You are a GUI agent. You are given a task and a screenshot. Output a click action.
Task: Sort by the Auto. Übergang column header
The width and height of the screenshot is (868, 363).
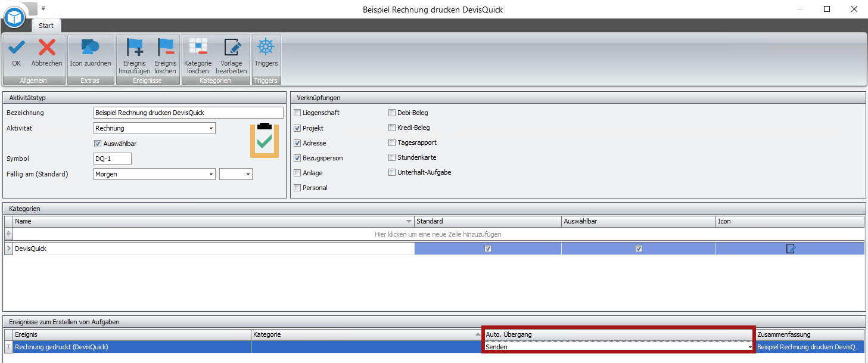[x=619, y=334]
